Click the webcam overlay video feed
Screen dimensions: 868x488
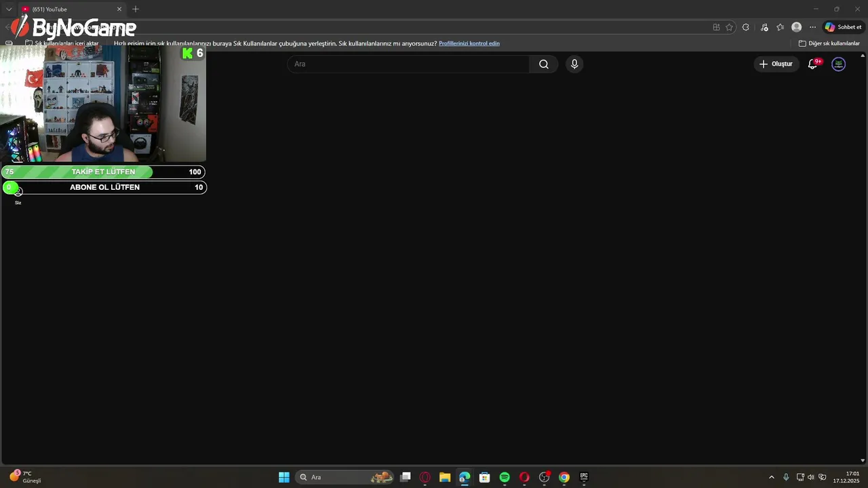(103, 104)
